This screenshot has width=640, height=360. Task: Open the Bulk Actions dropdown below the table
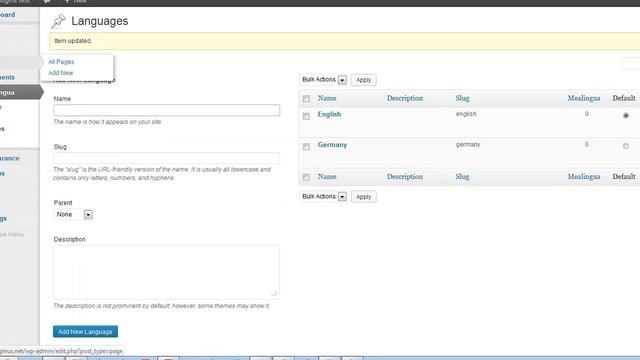coord(324,197)
